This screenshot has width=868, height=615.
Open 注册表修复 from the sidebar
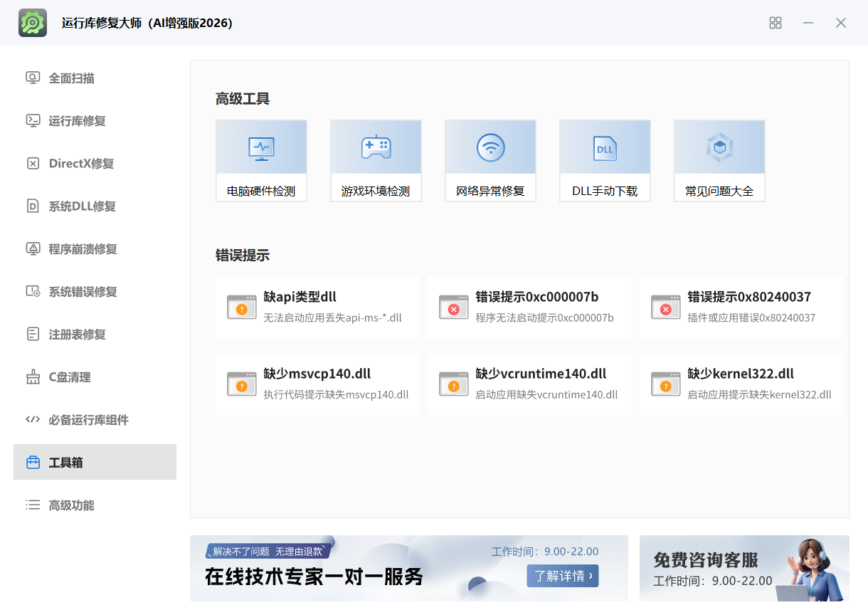pyautogui.click(x=77, y=335)
